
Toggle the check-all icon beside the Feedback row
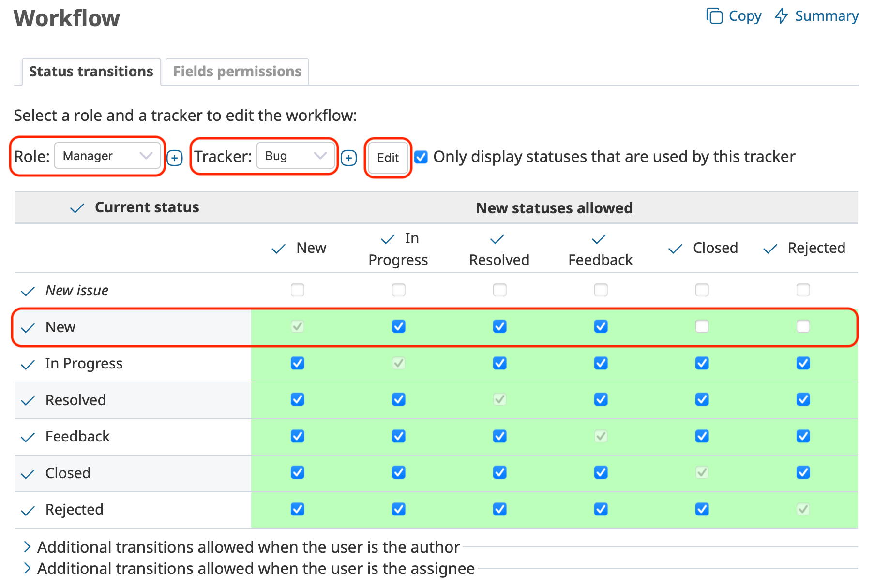point(28,437)
